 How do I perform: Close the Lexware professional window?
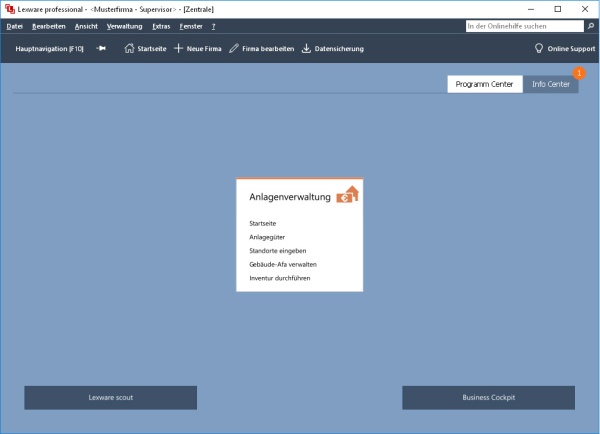click(585, 9)
